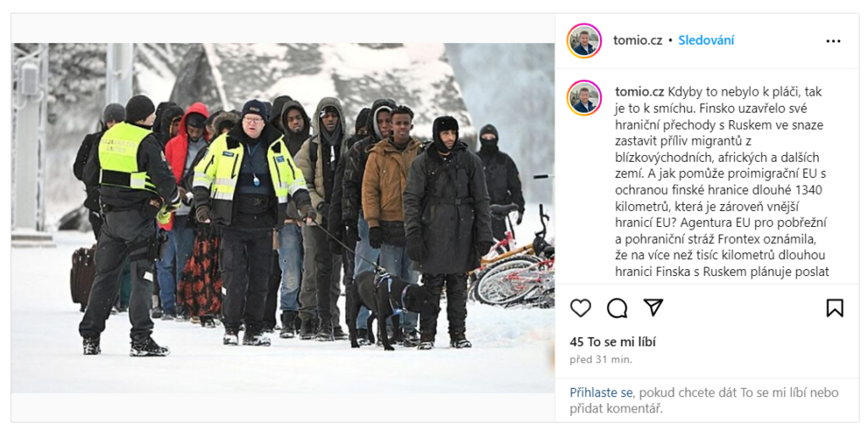868x431 pixels.
Task: Open tomio.cz username in caption
Action: 640,91
